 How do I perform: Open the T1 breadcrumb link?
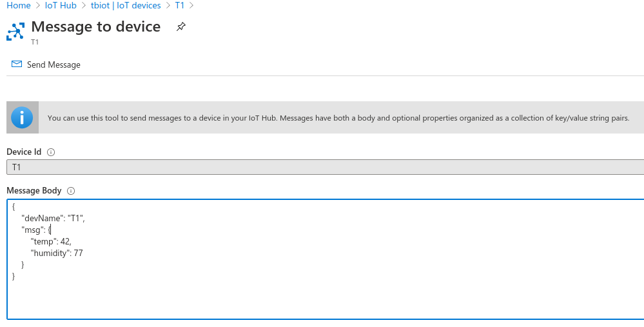pyautogui.click(x=179, y=6)
